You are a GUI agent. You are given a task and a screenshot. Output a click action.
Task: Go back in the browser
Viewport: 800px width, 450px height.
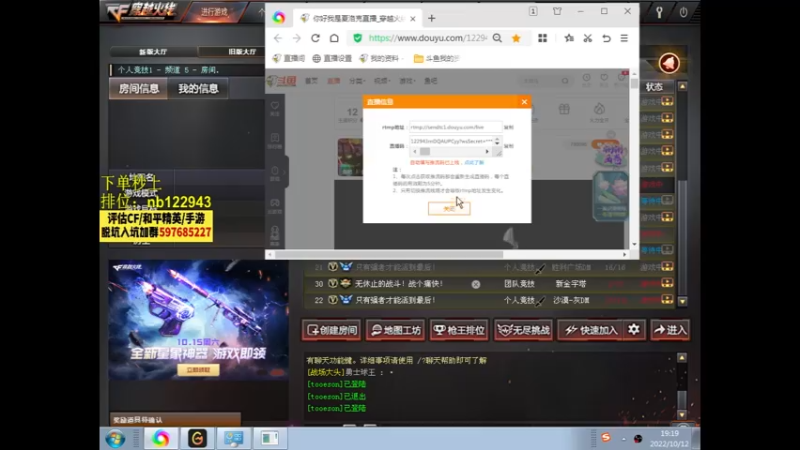[x=278, y=38]
